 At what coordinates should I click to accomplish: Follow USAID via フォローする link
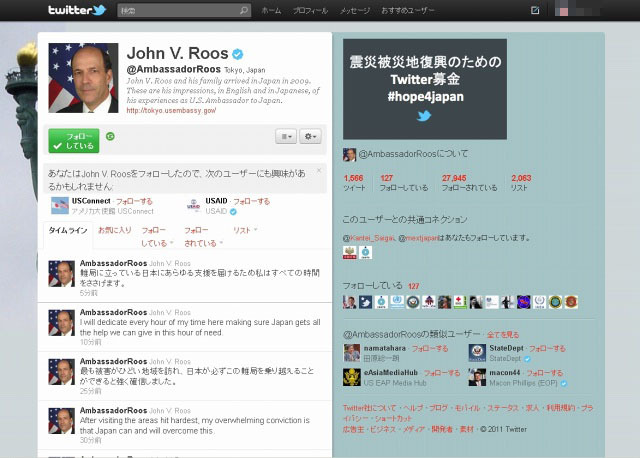(251, 201)
